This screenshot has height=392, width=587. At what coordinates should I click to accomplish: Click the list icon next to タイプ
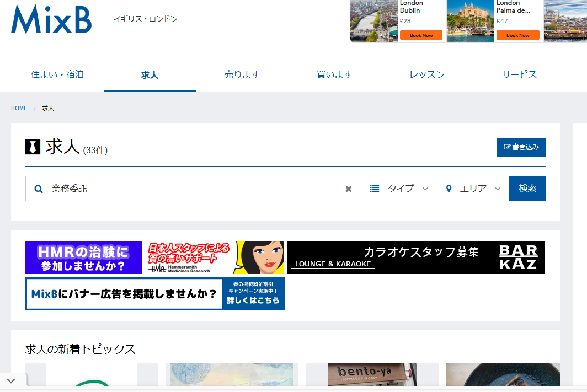pyautogui.click(x=375, y=188)
